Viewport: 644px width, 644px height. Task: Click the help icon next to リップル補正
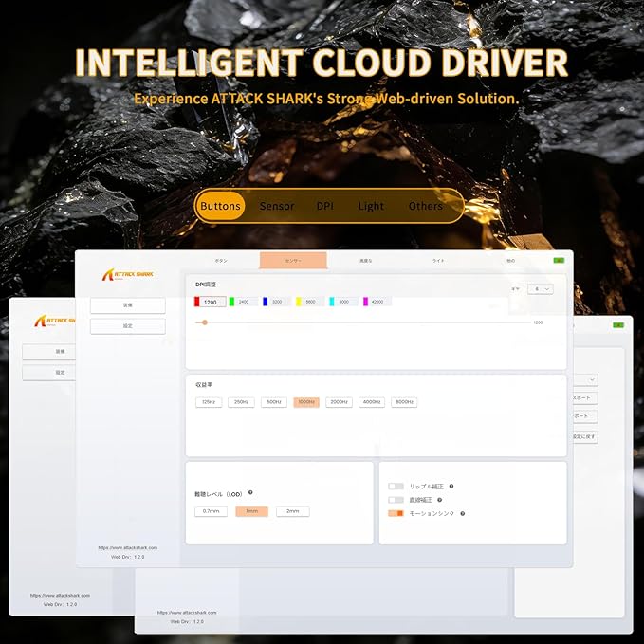[451, 486]
